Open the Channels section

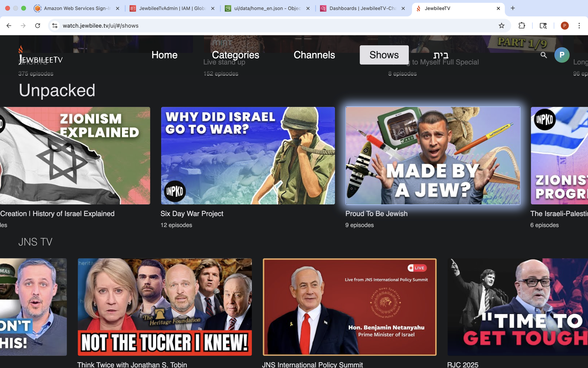[314, 55]
